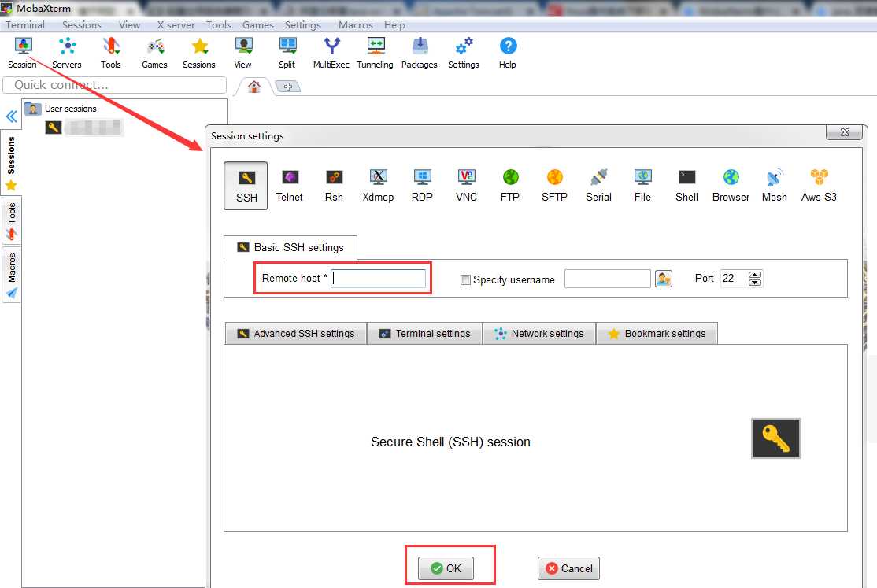Viewport: 877px width, 588px height.
Task: Select the Telnet session type
Action: coord(289,186)
